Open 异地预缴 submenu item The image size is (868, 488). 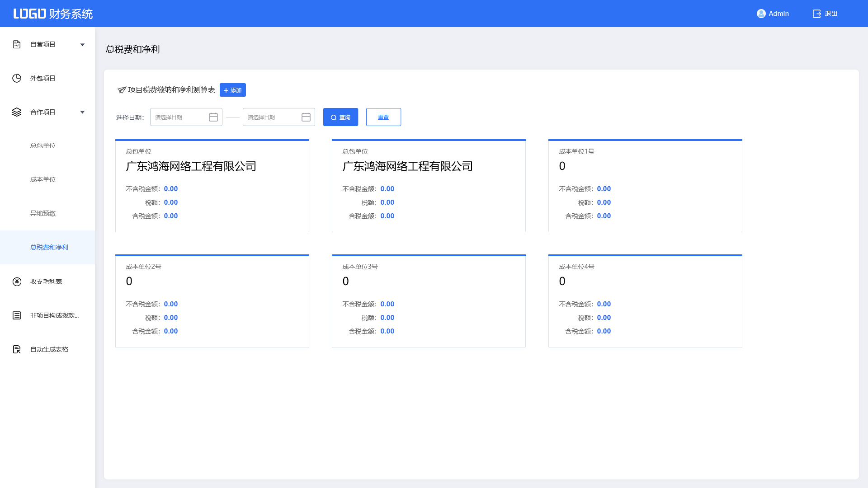[x=43, y=213]
